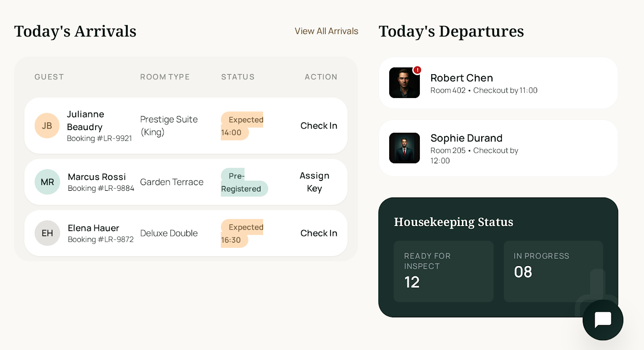Viewport: 644px width, 350px height.
Task: Click the JB guest avatar
Action: [47, 125]
